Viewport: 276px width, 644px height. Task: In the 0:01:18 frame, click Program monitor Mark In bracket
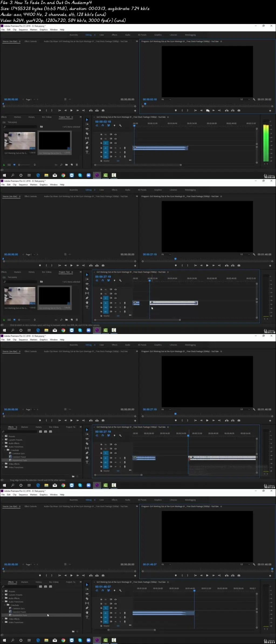click(x=182, y=265)
